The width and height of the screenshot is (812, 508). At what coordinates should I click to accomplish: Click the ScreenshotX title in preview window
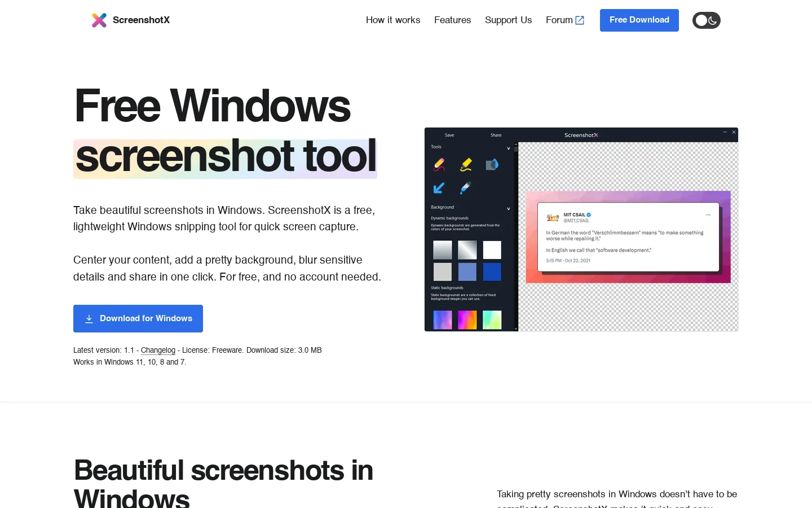click(x=581, y=135)
